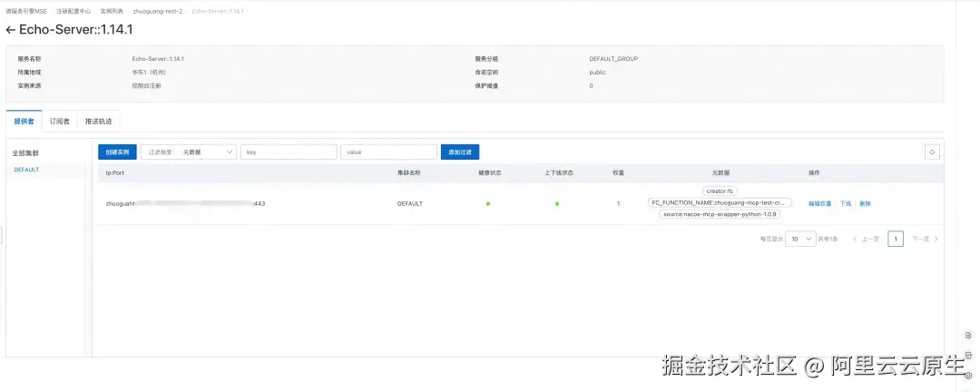This screenshot has height=392, width=980.
Task: Click the creator:fc metadata tag
Action: 719,191
